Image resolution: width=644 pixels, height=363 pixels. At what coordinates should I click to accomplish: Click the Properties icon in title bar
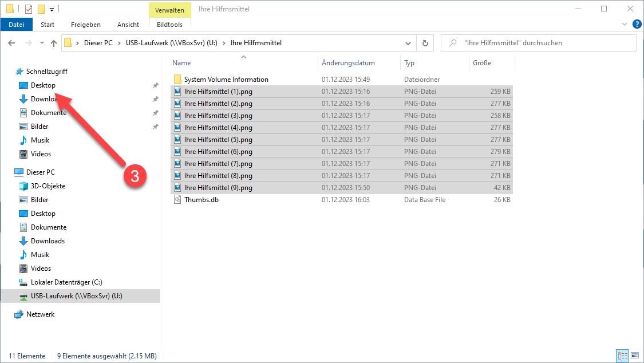point(29,9)
